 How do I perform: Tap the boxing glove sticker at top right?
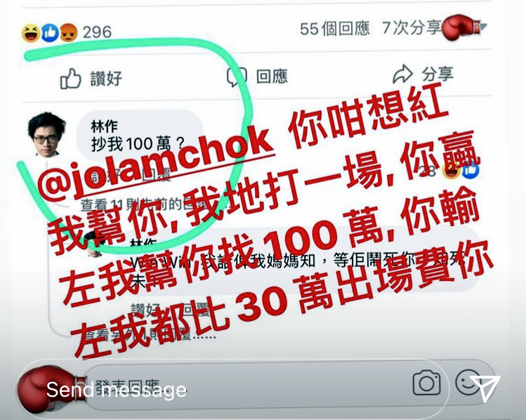462,28
